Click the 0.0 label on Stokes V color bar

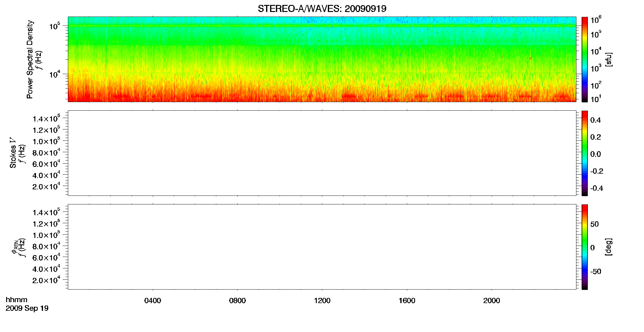coord(595,154)
